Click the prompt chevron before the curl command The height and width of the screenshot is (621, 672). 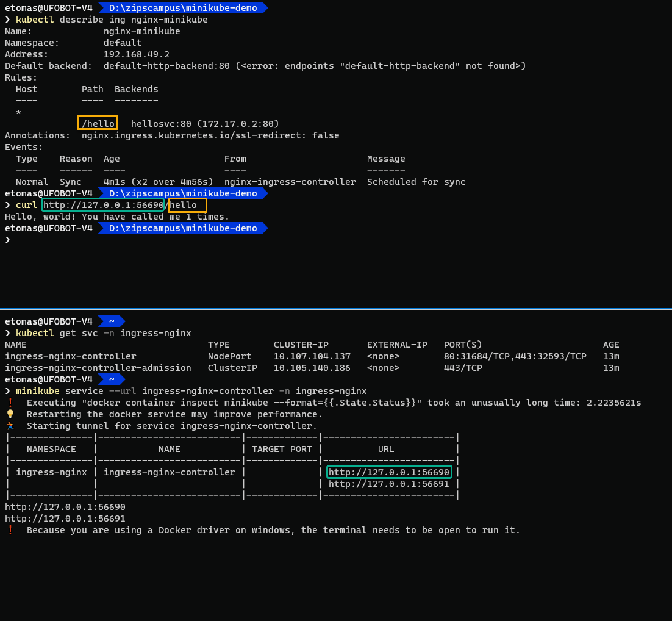tap(8, 205)
